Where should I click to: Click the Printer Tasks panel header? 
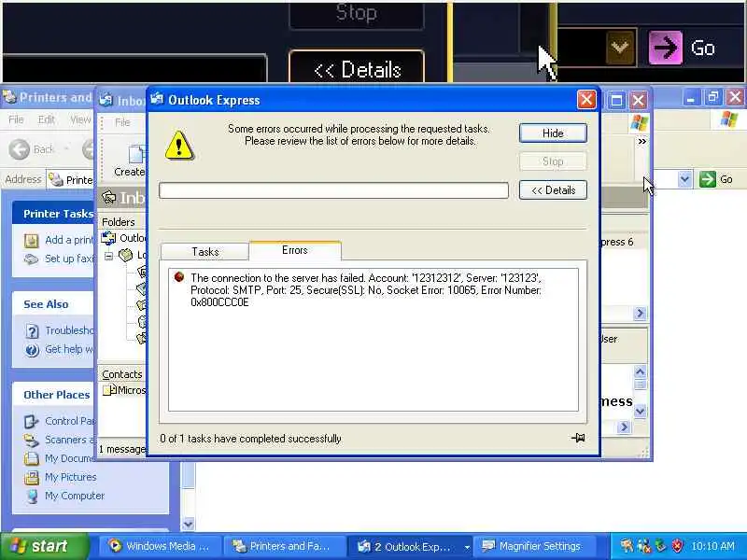point(53,214)
